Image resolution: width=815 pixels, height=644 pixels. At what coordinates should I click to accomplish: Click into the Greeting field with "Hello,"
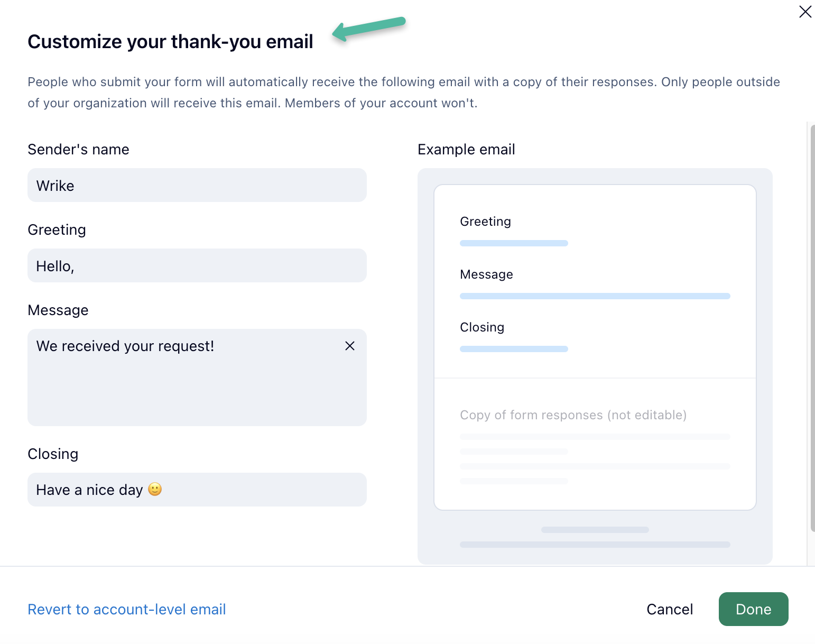[x=197, y=266]
